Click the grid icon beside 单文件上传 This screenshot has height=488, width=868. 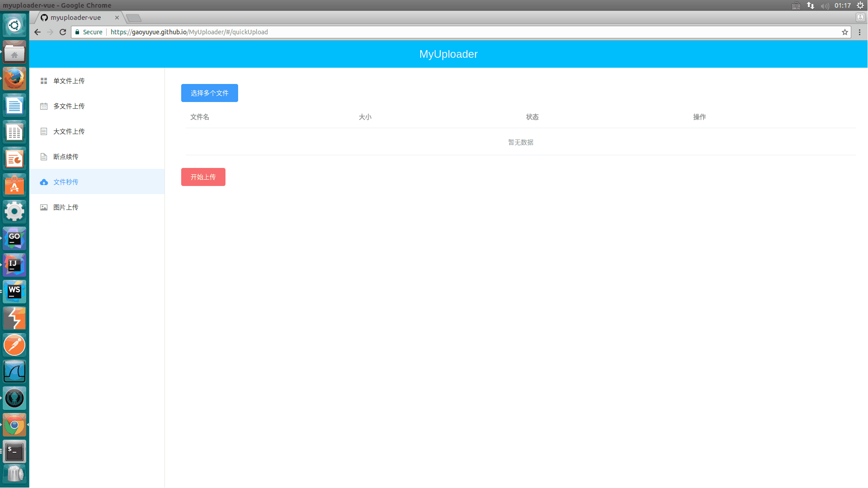[44, 81]
